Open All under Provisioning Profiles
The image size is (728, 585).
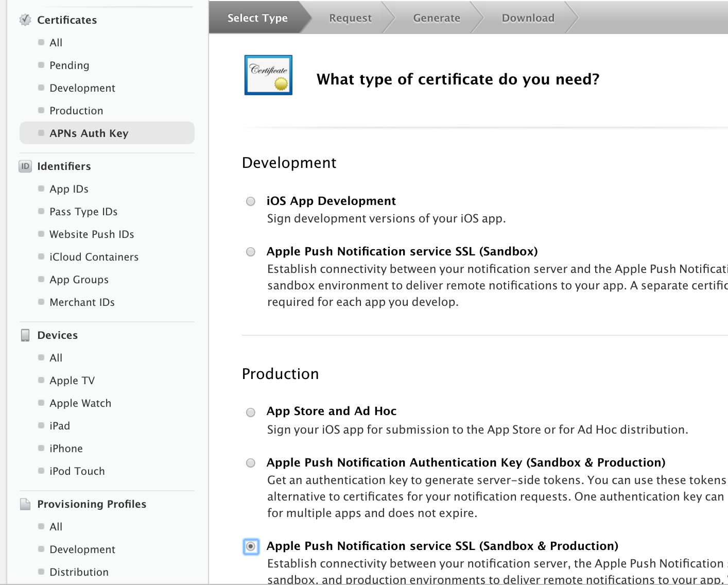coord(56,527)
